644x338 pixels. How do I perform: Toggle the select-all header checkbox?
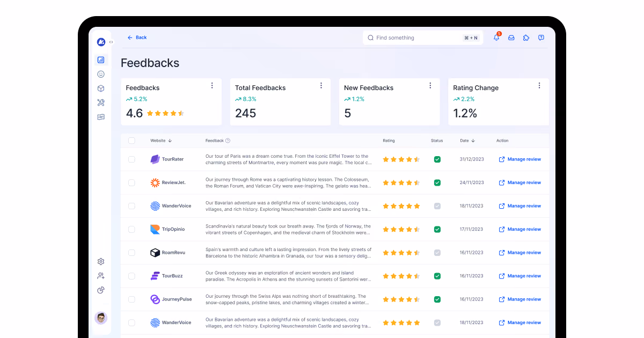click(x=131, y=141)
